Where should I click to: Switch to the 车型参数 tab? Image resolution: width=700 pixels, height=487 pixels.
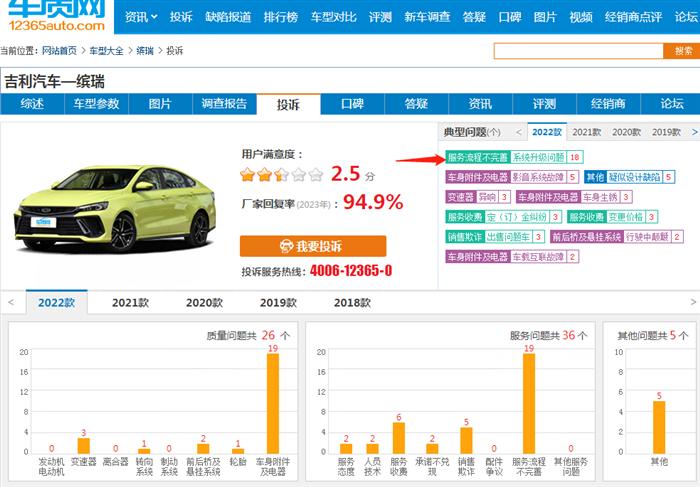click(96, 104)
